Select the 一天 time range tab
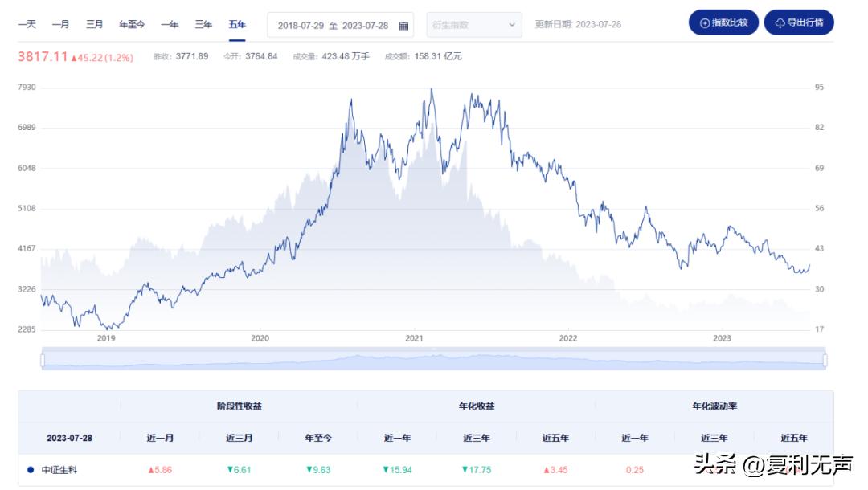Screen dimensions: 868x490 [27, 25]
